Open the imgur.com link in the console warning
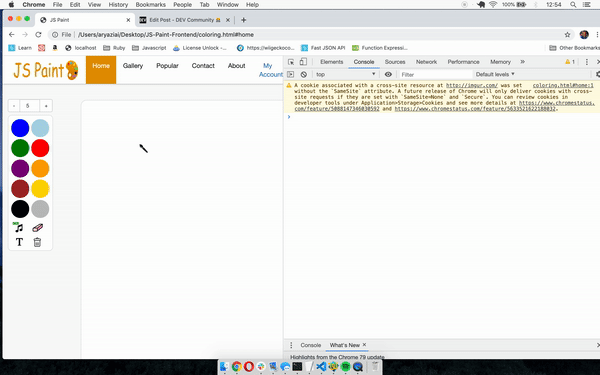 tap(472, 85)
